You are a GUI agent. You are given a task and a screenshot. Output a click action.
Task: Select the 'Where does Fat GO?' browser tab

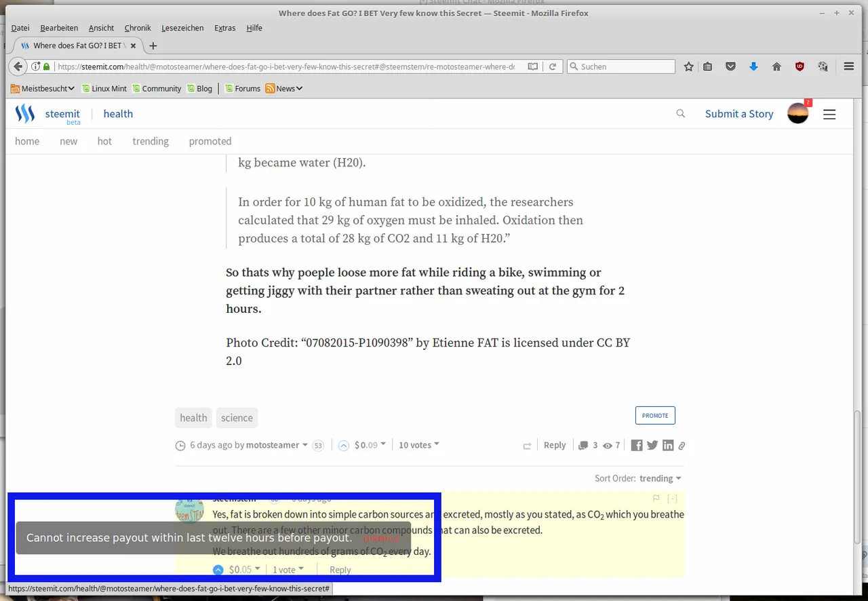78,45
